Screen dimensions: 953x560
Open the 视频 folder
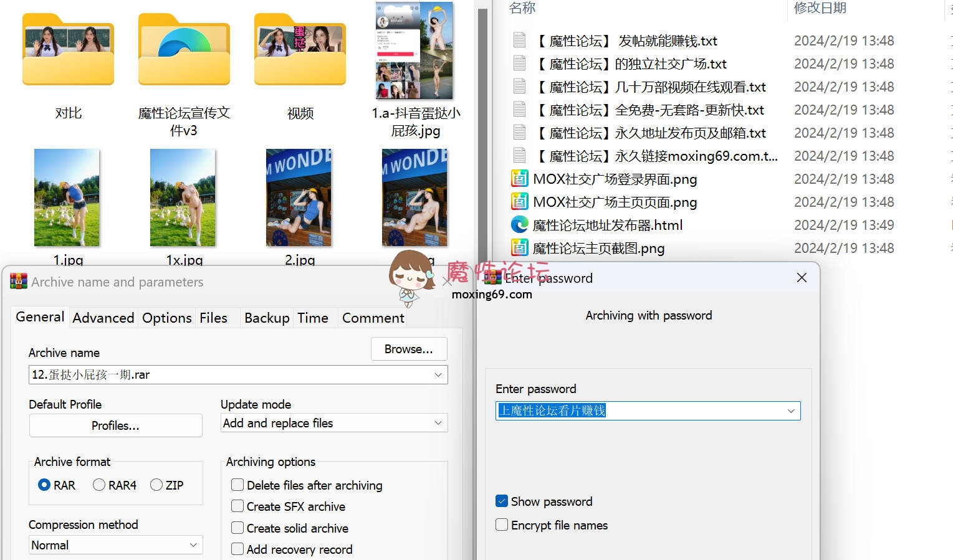point(300,50)
